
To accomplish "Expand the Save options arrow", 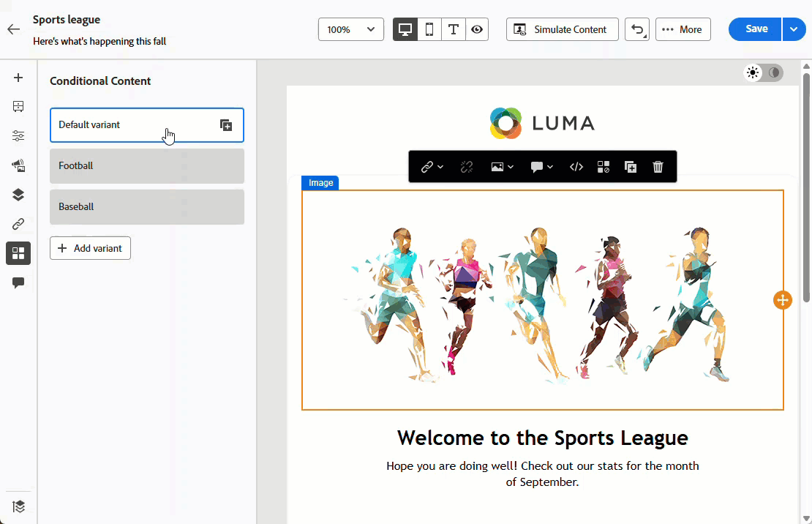I will 794,29.
